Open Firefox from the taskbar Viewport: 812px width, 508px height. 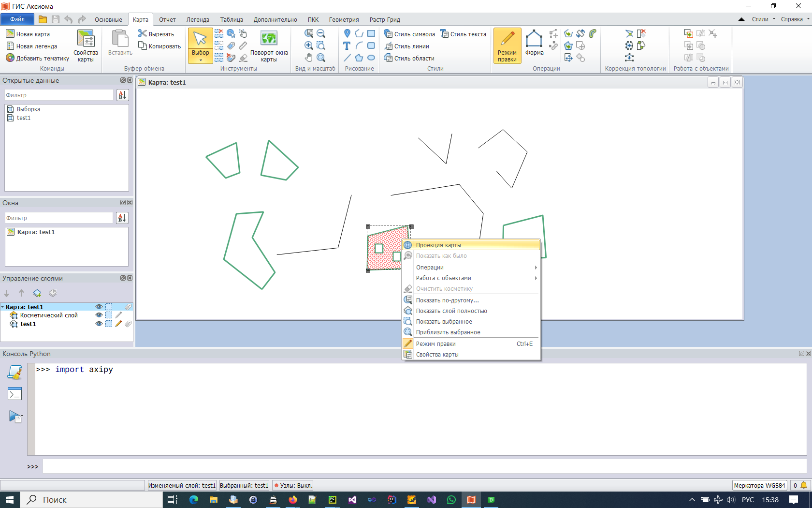[x=293, y=500]
